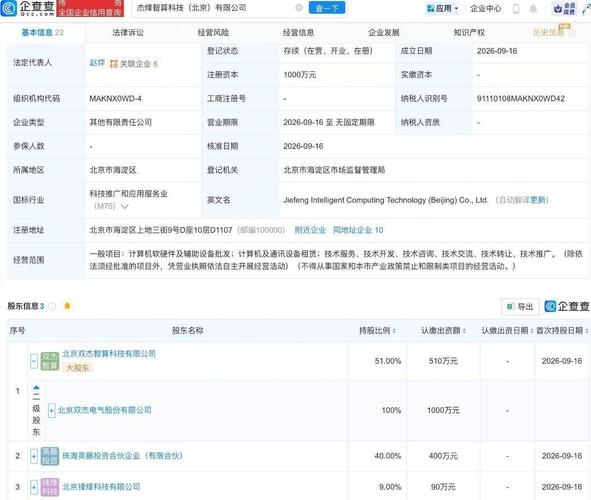Open the 知识产权 tab

[x=469, y=32]
